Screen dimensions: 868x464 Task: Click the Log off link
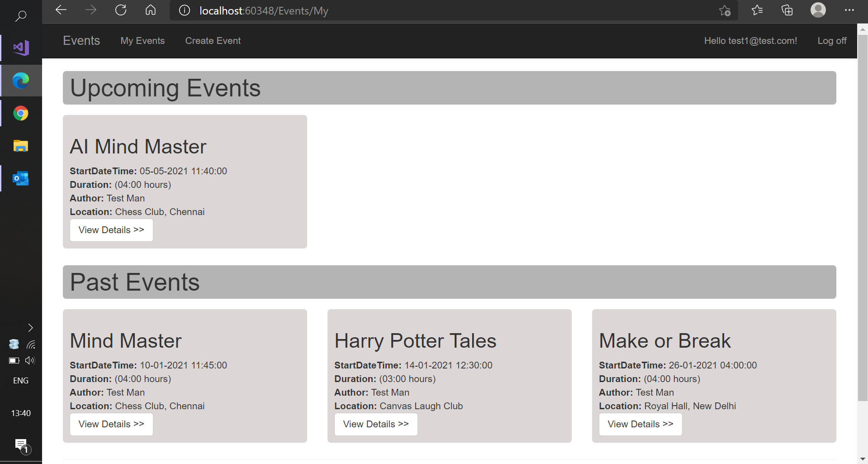pos(832,41)
